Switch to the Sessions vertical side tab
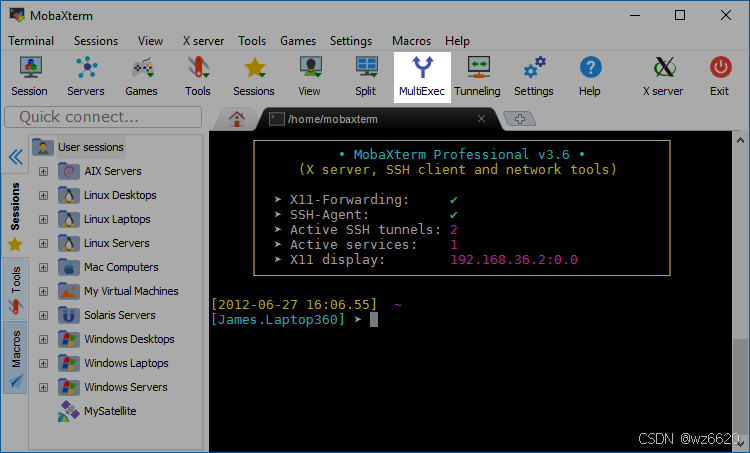This screenshot has height=453, width=750. coord(15,215)
